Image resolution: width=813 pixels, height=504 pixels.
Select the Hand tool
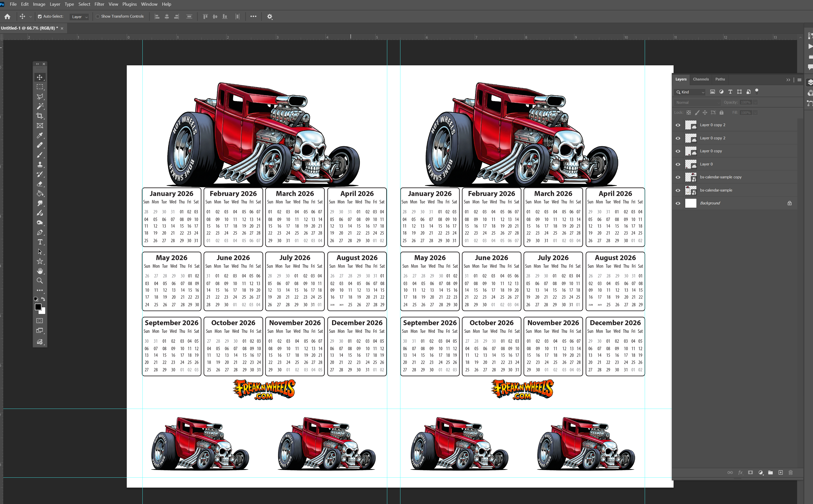[x=40, y=271]
